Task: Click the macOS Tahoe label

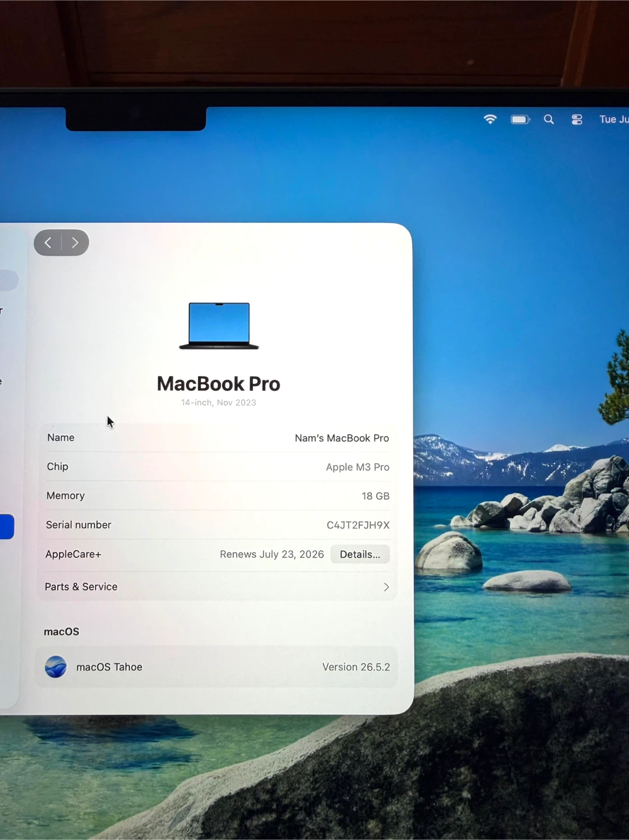Action: [x=109, y=667]
